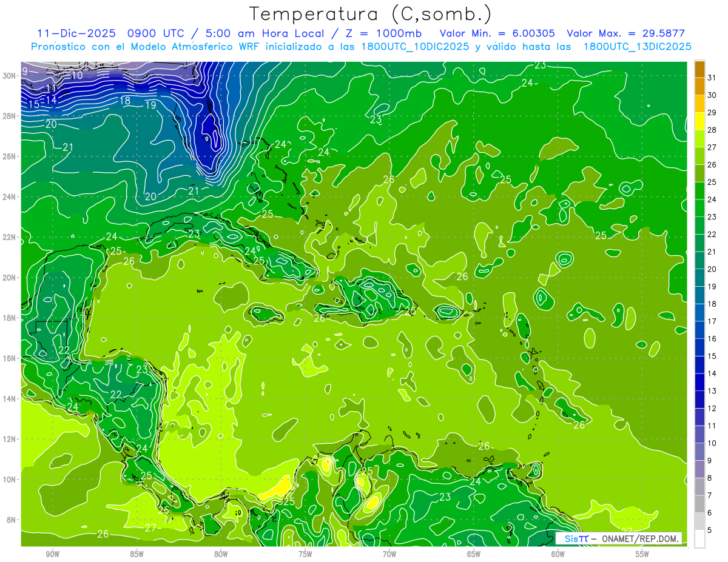Click the '22N' latitude axis label
728x562 pixels.
[9, 237]
